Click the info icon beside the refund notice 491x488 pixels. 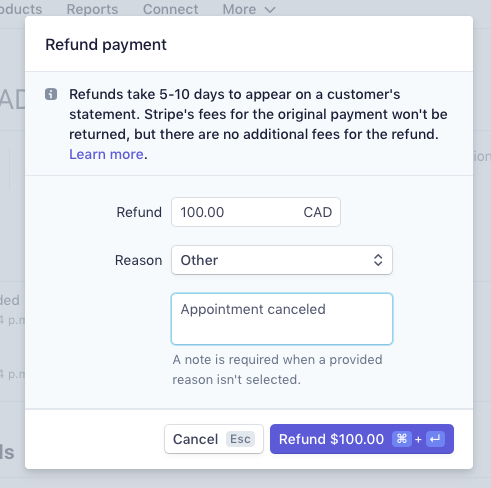click(51, 94)
